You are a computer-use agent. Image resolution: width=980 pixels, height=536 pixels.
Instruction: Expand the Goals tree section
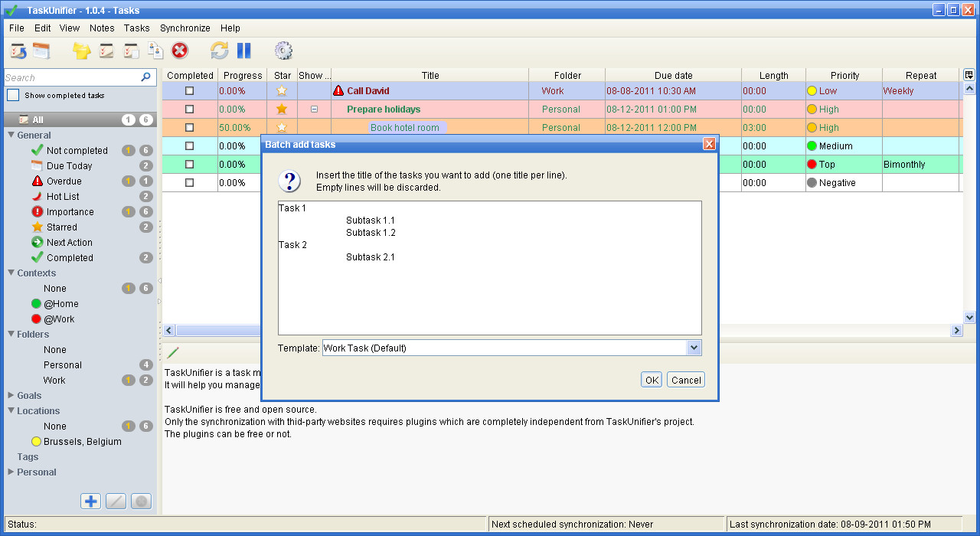(11, 395)
